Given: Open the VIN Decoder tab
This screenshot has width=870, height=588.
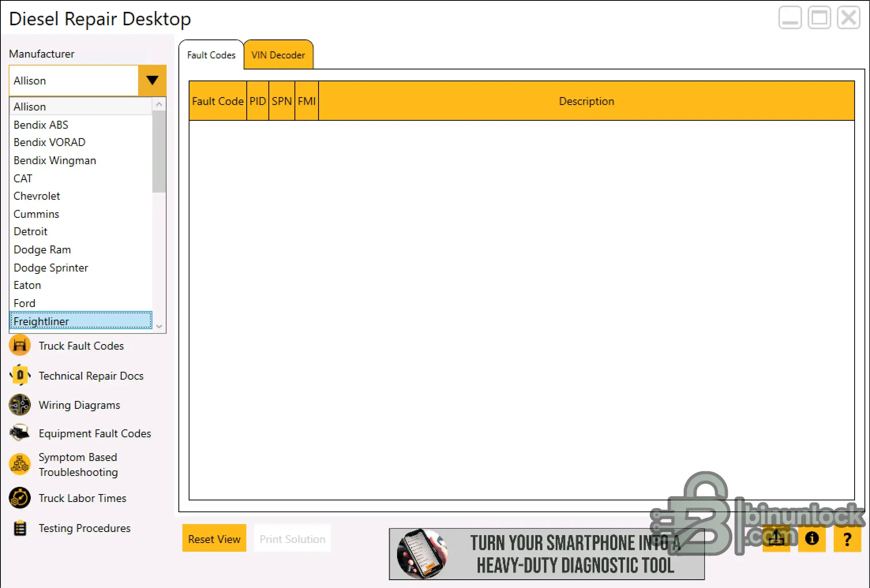Looking at the screenshot, I should point(278,55).
